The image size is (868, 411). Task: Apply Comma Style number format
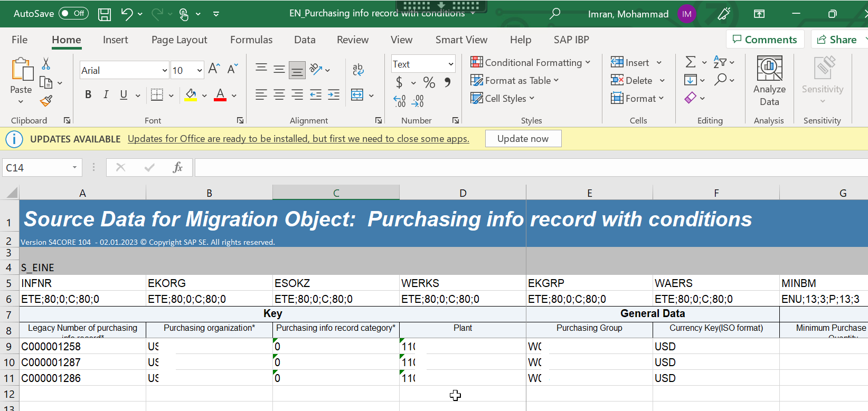point(448,82)
